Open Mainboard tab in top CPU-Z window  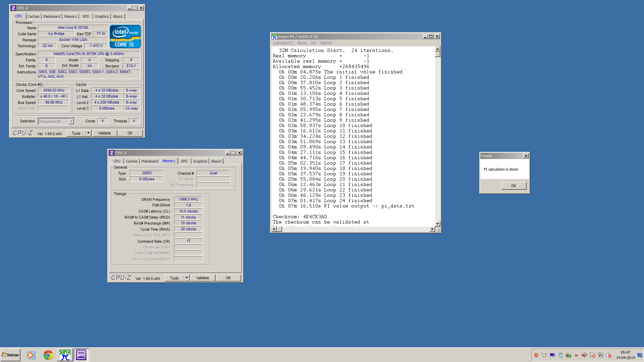pos(52,16)
